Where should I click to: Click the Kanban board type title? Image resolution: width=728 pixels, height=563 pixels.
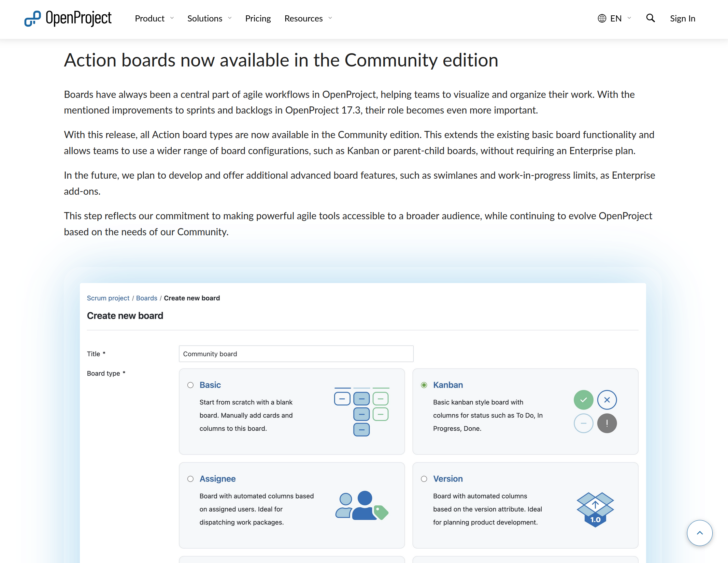[x=448, y=385]
